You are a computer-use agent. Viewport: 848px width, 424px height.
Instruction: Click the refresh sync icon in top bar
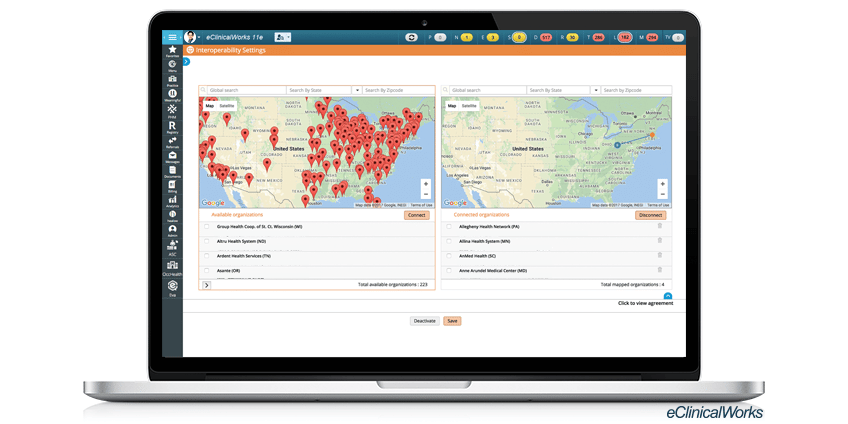click(x=412, y=37)
